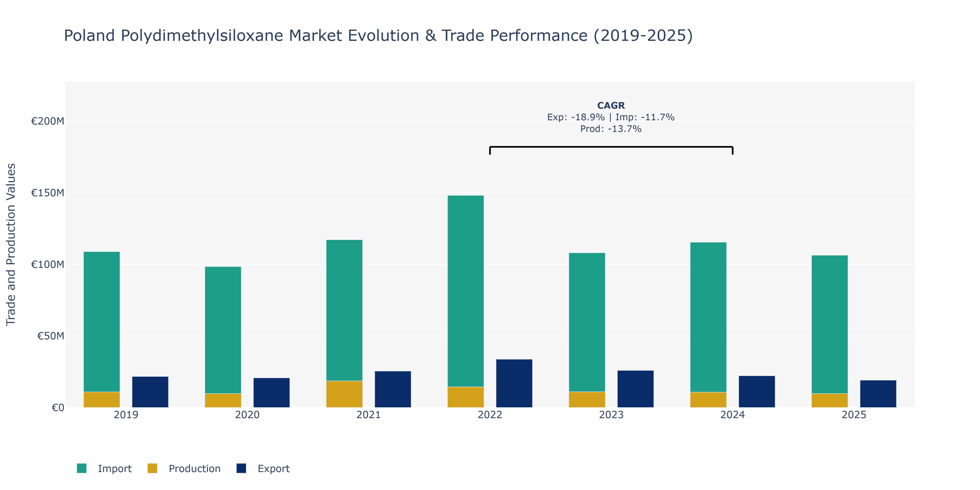Viewport: 980px width, 490px height.
Task: Click the chart title text
Action: (378, 36)
